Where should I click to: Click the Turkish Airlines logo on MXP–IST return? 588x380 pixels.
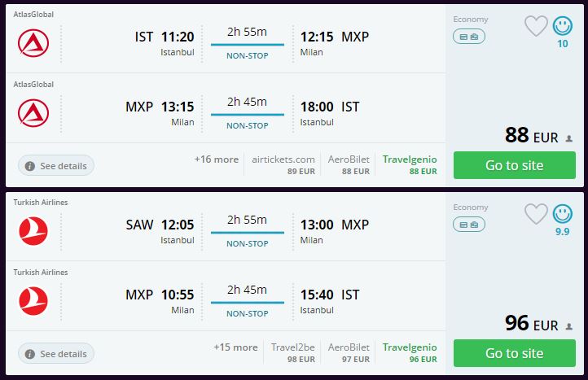[33, 301]
